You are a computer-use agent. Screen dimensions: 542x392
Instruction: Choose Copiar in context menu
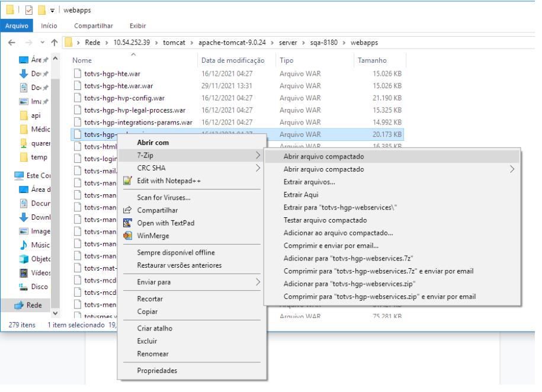tap(192, 312)
